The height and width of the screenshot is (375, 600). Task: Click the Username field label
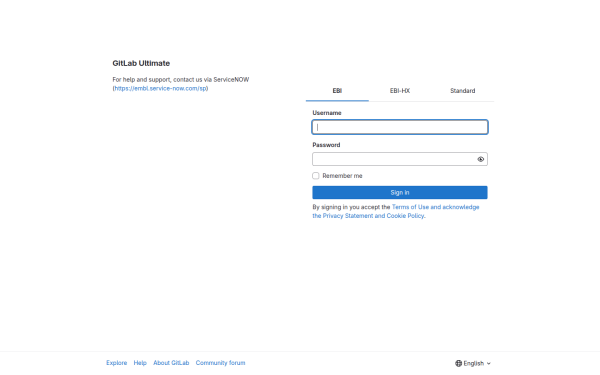[327, 113]
